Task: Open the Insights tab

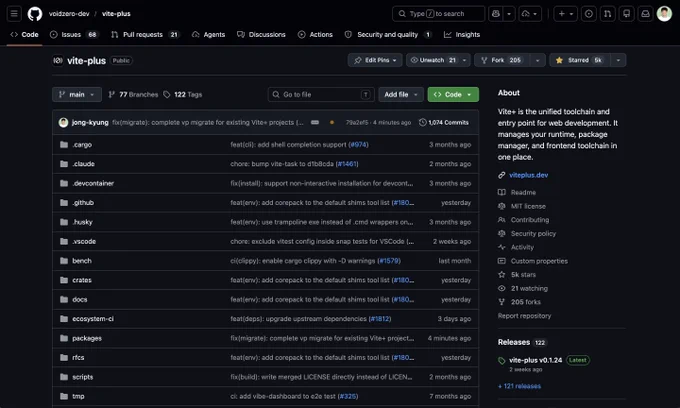Action: coord(462,35)
